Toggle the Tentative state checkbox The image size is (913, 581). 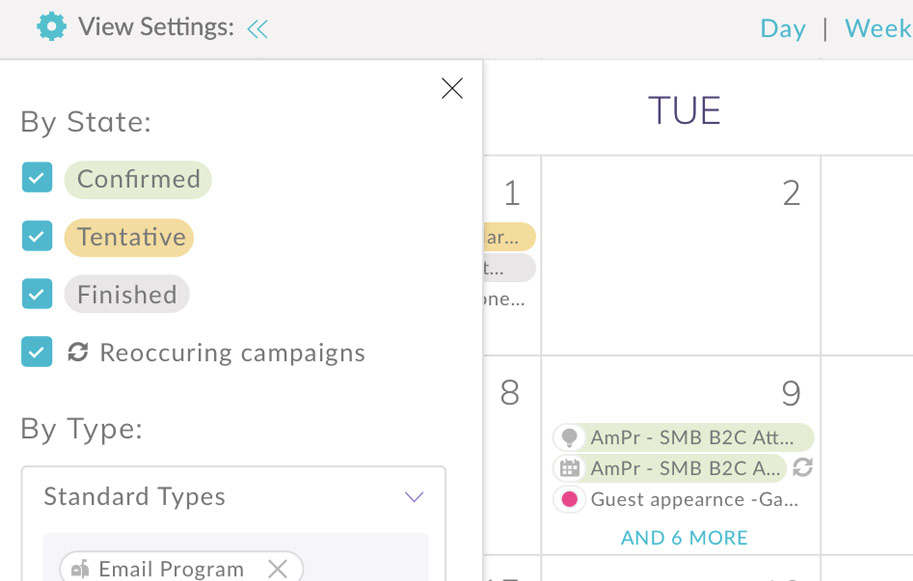point(37,237)
